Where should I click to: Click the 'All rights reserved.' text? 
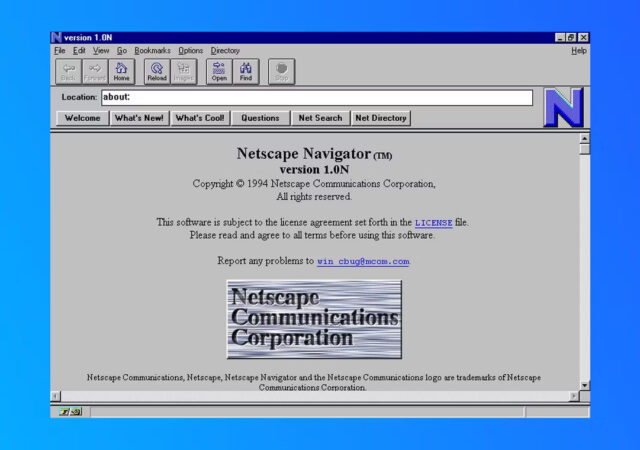(x=314, y=197)
